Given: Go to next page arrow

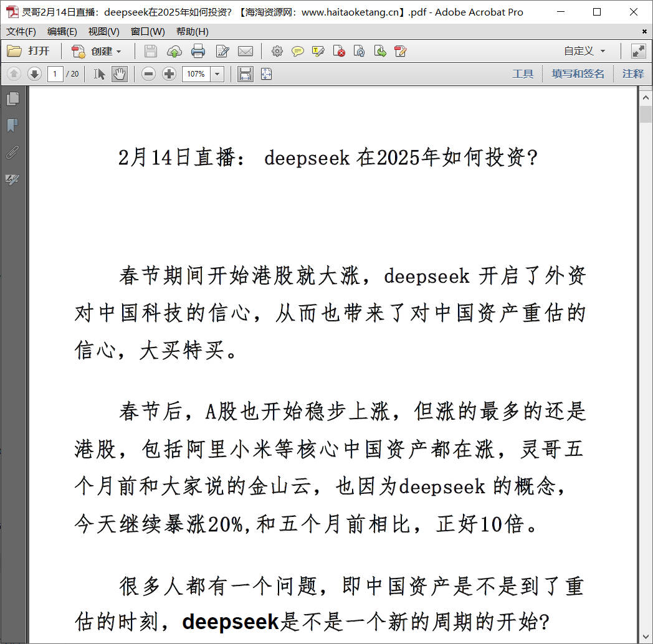Looking at the screenshot, I should point(34,74).
